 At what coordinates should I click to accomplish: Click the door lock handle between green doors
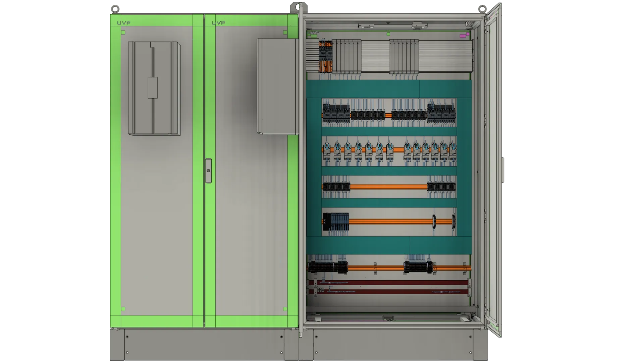[208, 171]
